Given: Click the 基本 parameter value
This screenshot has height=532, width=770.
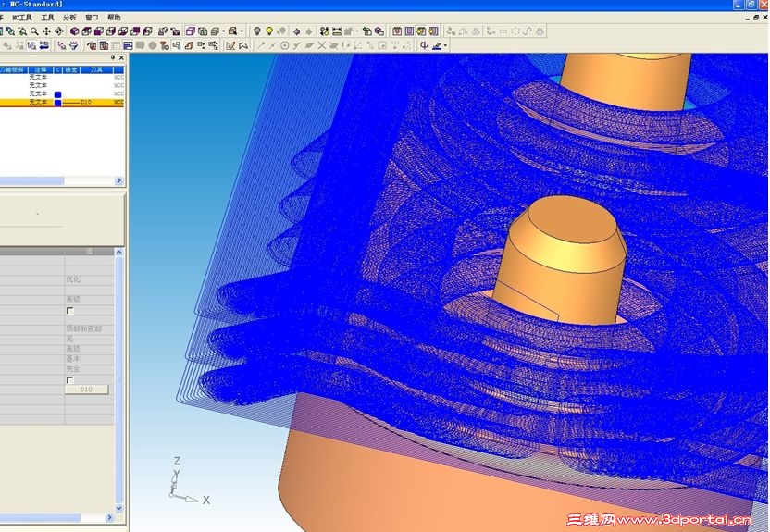Looking at the screenshot, I should click(x=73, y=358).
